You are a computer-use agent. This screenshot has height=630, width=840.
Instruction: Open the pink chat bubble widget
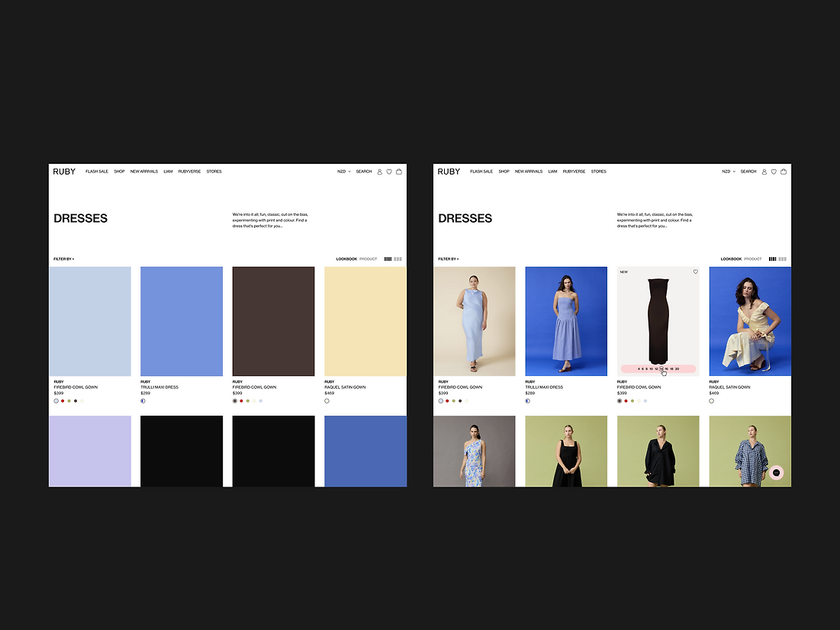click(776, 473)
